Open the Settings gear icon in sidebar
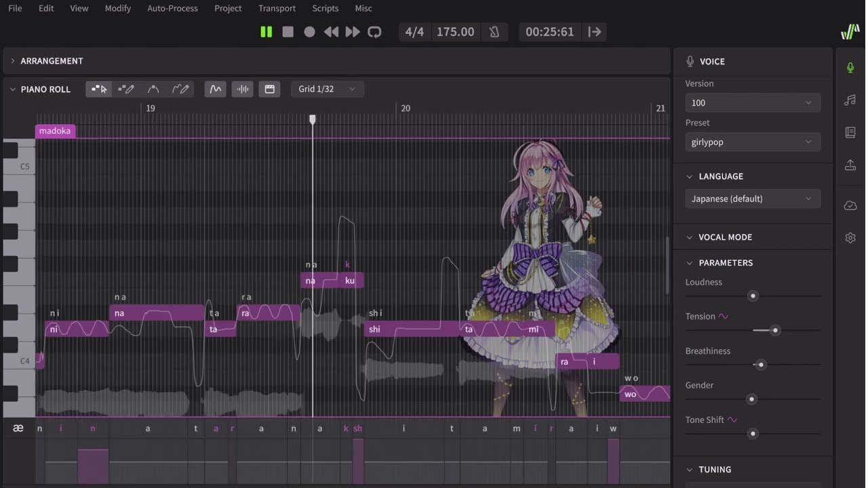The height and width of the screenshot is (488, 868). (850, 238)
